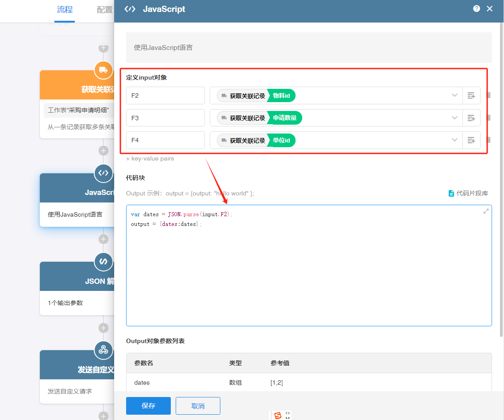Delete the F3 input row

pos(488,118)
